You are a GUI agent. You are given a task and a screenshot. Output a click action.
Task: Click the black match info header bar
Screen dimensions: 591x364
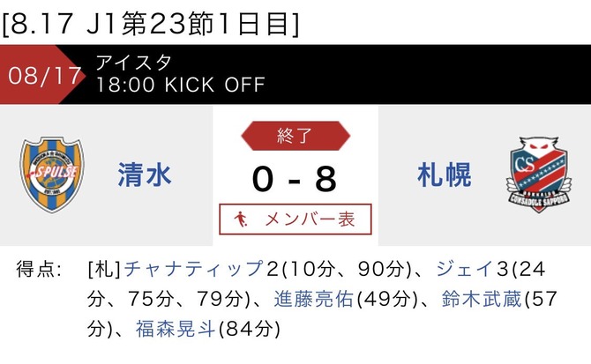click(295, 75)
